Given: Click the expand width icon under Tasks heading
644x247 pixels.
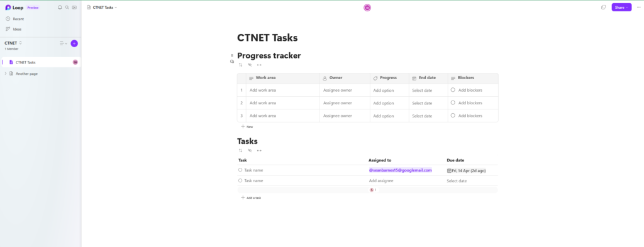Looking at the screenshot, I should (x=259, y=151).
